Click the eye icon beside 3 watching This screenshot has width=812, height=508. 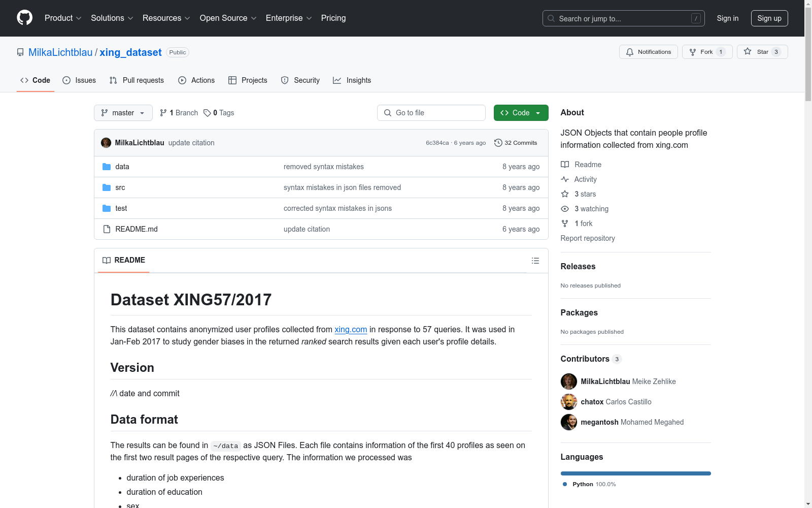(x=565, y=209)
